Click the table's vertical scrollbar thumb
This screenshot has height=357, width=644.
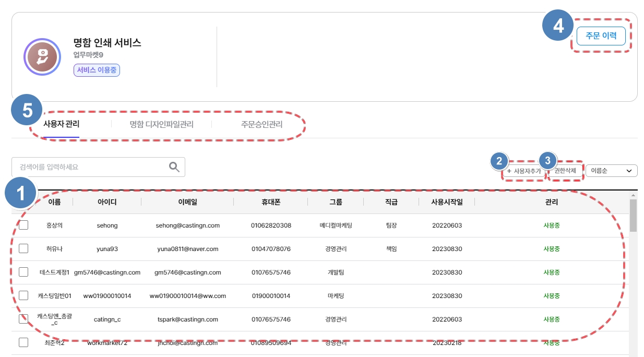pyautogui.click(x=633, y=215)
